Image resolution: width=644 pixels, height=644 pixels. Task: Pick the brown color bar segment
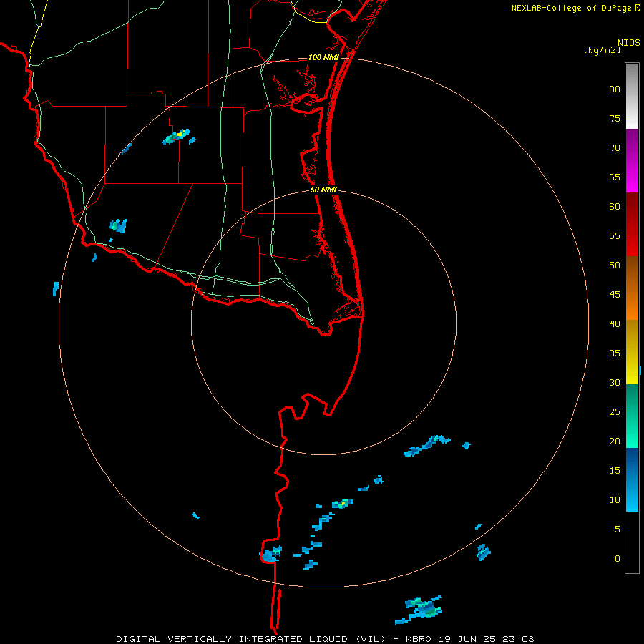tap(632, 273)
